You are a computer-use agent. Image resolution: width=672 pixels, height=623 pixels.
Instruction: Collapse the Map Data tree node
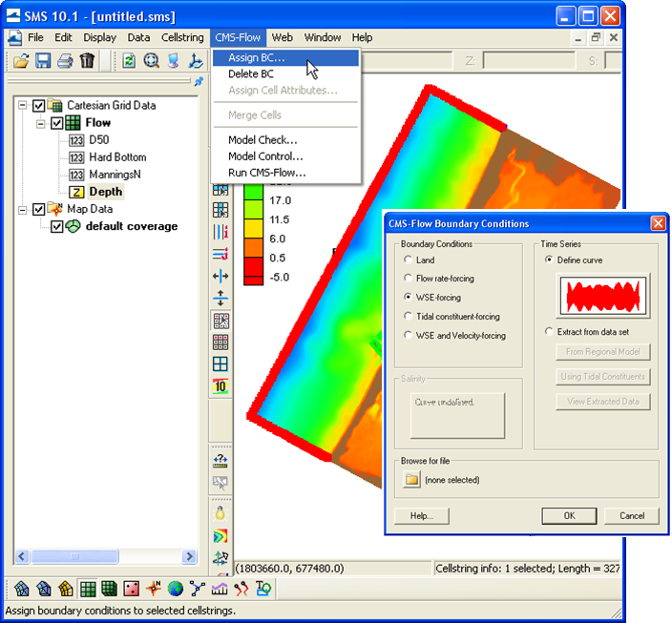(x=22, y=210)
